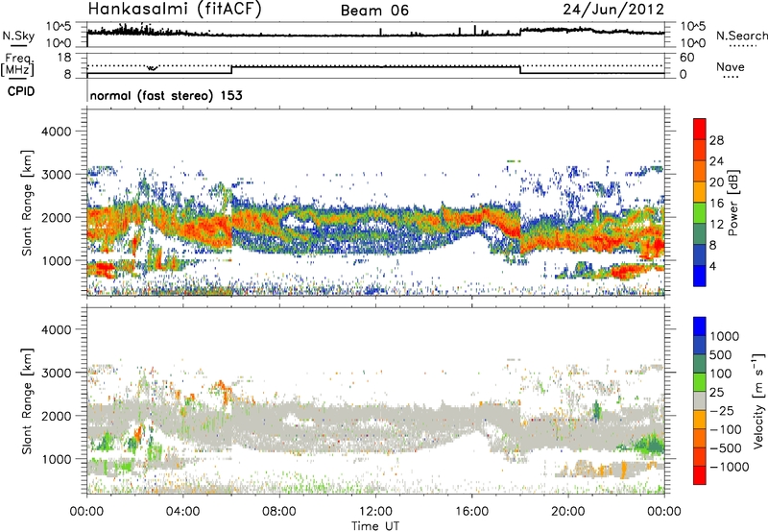Click the 'Hankasalmi (fitACF)' title text
The height and width of the screenshot is (532, 768).
[x=175, y=10]
